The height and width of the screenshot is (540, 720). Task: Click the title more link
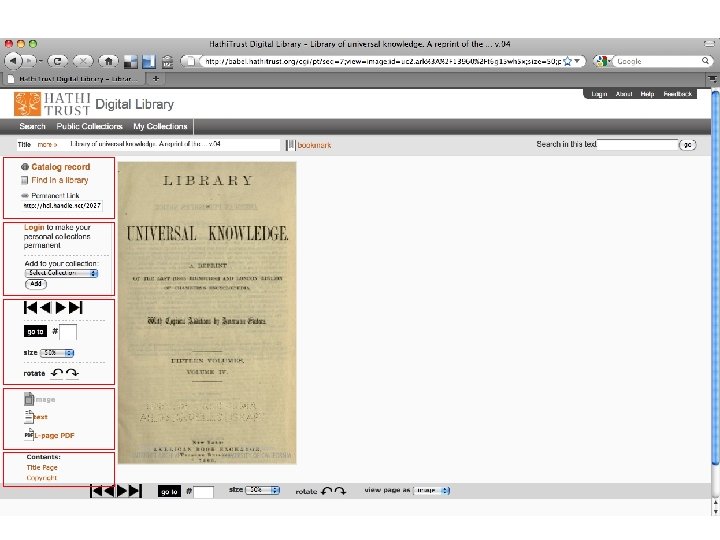[x=47, y=144]
